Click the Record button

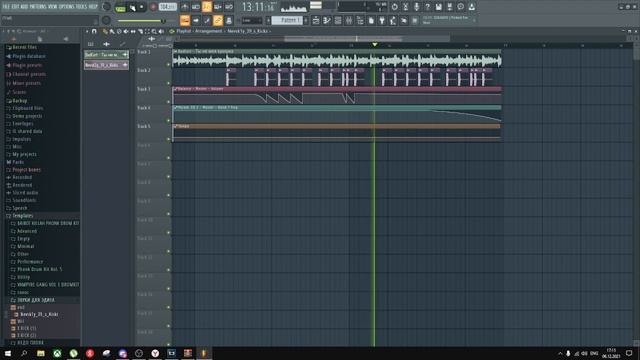[x=153, y=7]
